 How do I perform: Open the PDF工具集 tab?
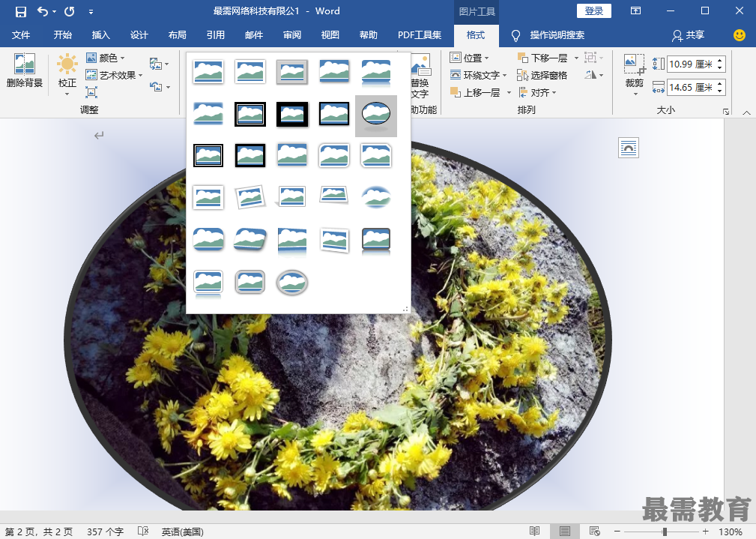(x=420, y=34)
